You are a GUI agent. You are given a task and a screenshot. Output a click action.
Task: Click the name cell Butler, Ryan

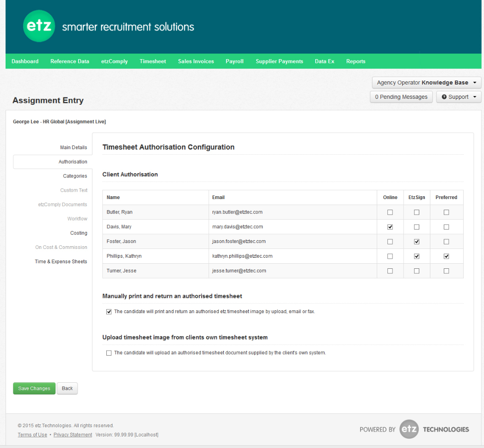[x=156, y=212]
